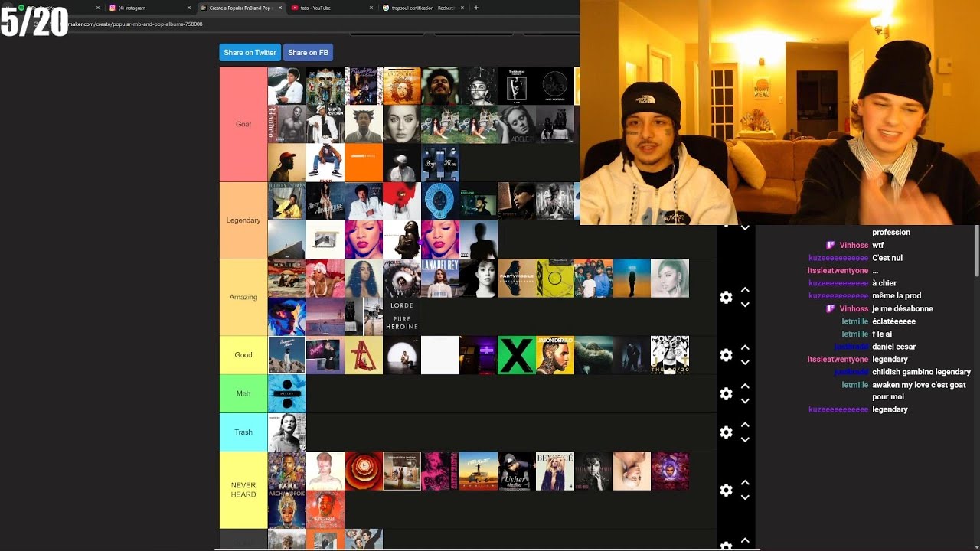The width and height of the screenshot is (980, 551).
Task: Open settings gear for the Meh tier
Action: [726, 393]
